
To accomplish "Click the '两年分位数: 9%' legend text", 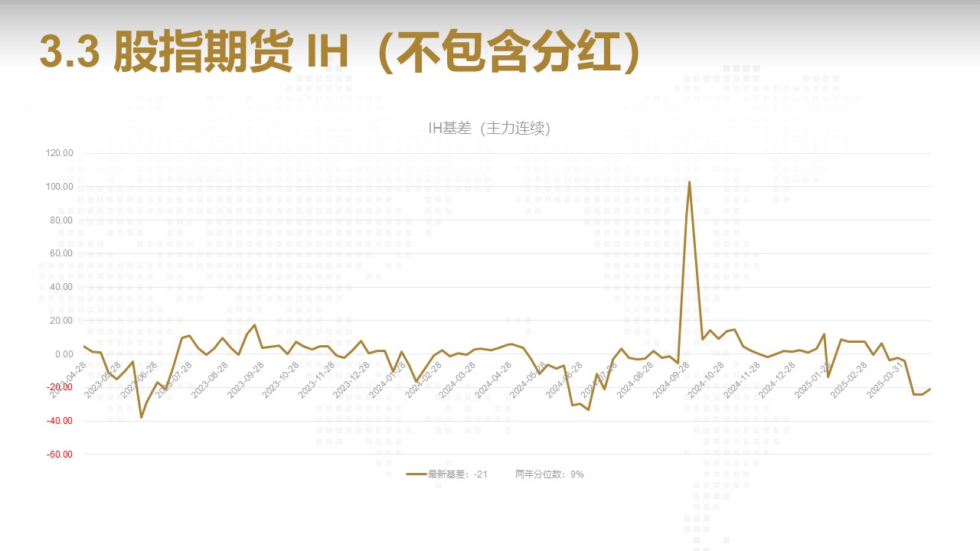I will pyautogui.click(x=549, y=474).
